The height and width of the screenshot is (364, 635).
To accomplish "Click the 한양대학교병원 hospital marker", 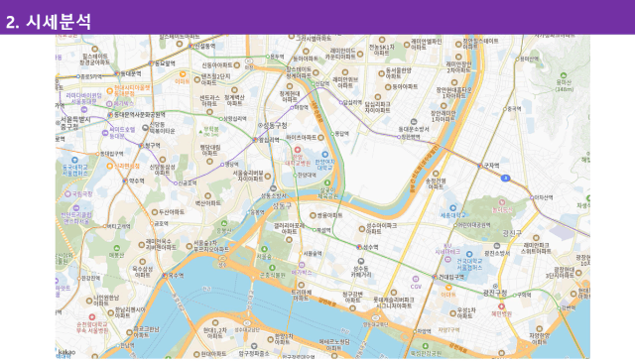I will point(298,150).
